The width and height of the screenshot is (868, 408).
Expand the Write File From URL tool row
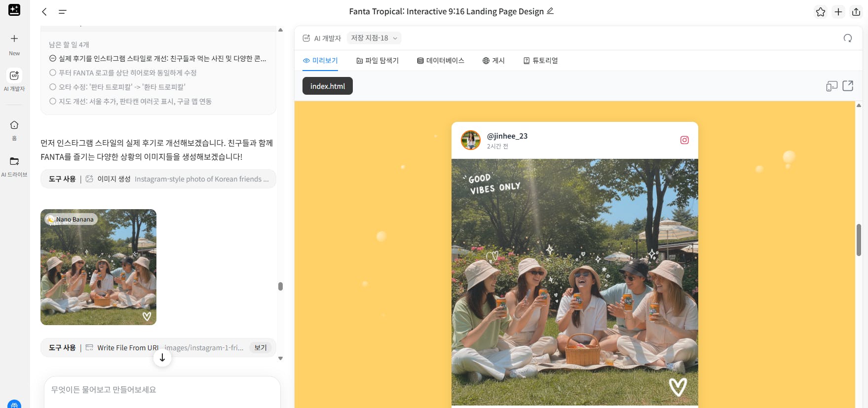[158, 348]
